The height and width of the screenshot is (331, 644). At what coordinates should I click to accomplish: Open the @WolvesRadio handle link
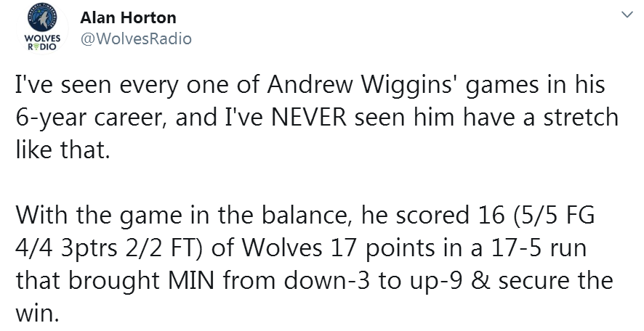pos(136,38)
